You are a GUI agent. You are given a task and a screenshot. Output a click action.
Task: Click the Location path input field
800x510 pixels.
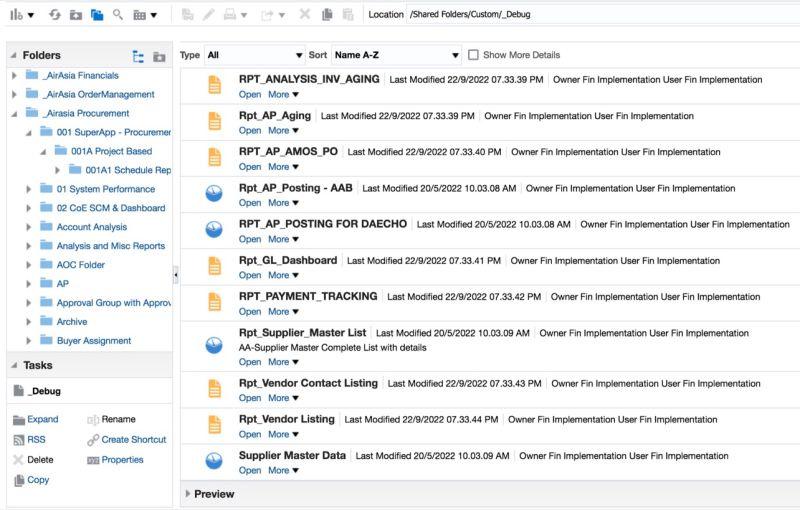tap(604, 14)
